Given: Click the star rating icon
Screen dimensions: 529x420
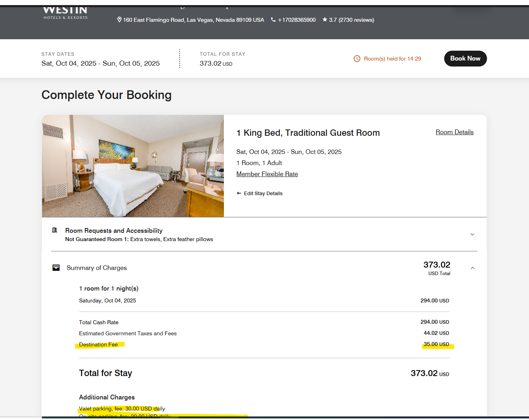Looking at the screenshot, I should click(x=325, y=19).
